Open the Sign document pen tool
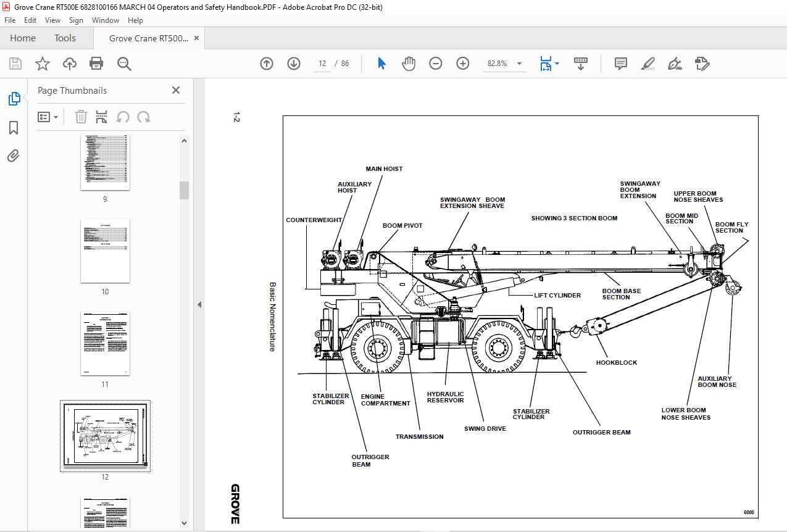This screenshot has width=787, height=532. coord(675,64)
